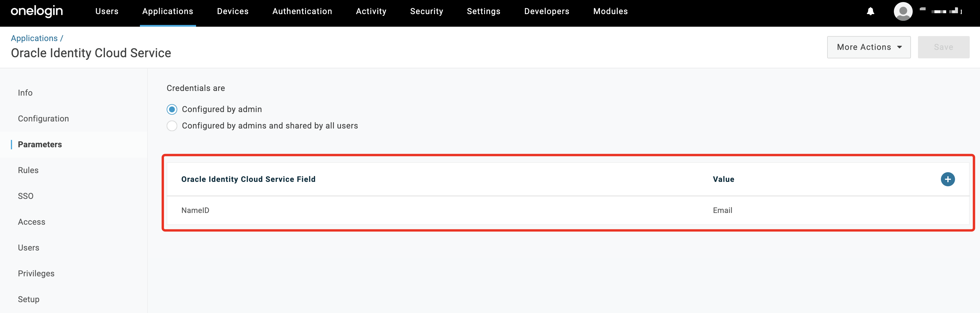Go to the SSO tab
The width and height of the screenshot is (980, 313).
coord(26,196)
